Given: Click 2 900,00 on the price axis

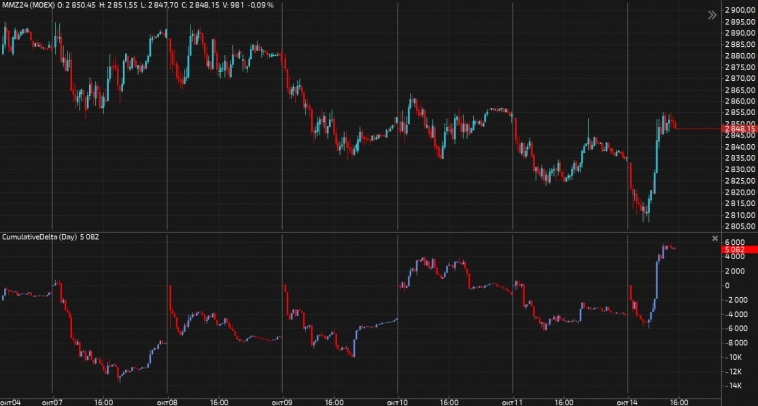Looking at the screenshot, I should (x=739, y=10).
